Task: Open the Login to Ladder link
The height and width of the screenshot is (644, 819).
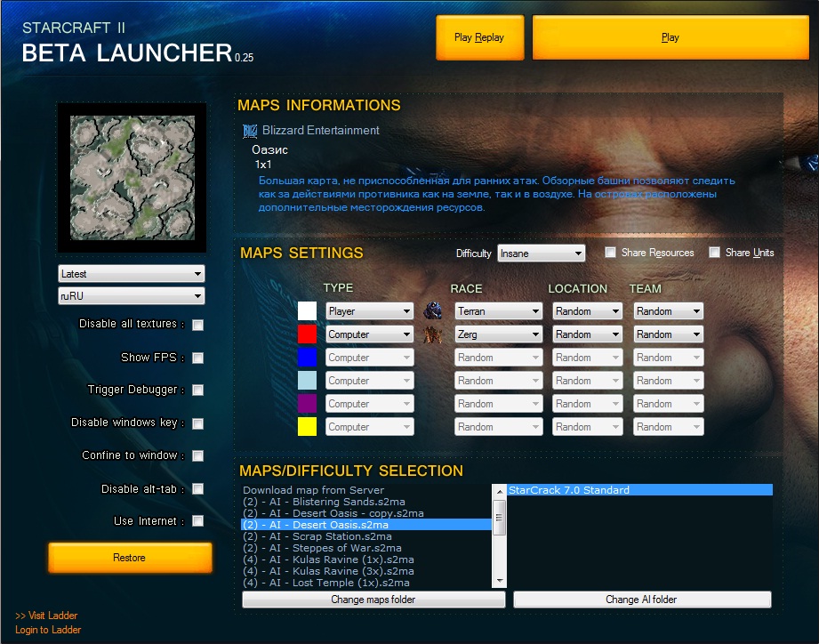Action: (x=48, y=630)
